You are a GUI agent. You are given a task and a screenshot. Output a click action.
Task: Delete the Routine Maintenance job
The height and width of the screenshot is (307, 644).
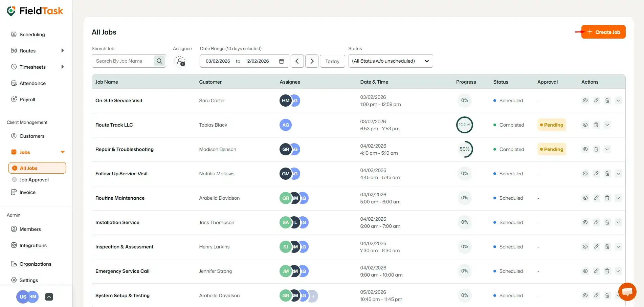(607, 198)
